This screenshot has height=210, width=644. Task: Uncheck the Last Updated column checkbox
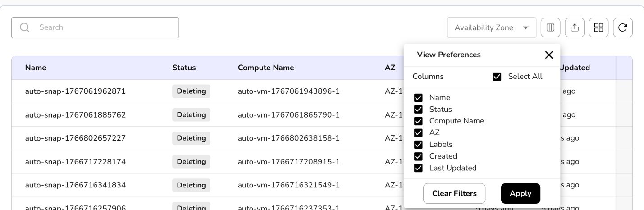pos(418,168)
